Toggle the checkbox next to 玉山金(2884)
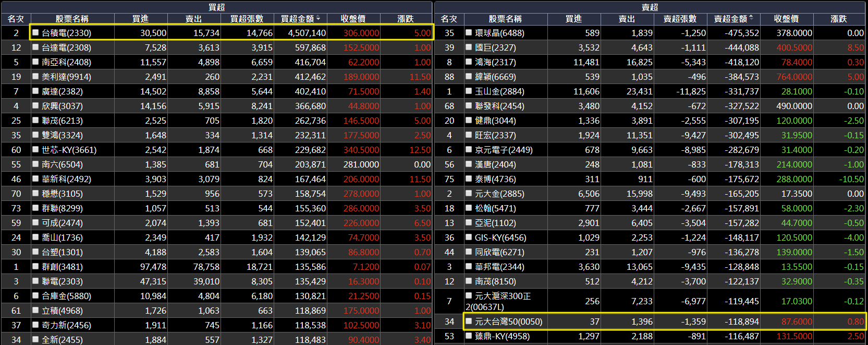 469,91
